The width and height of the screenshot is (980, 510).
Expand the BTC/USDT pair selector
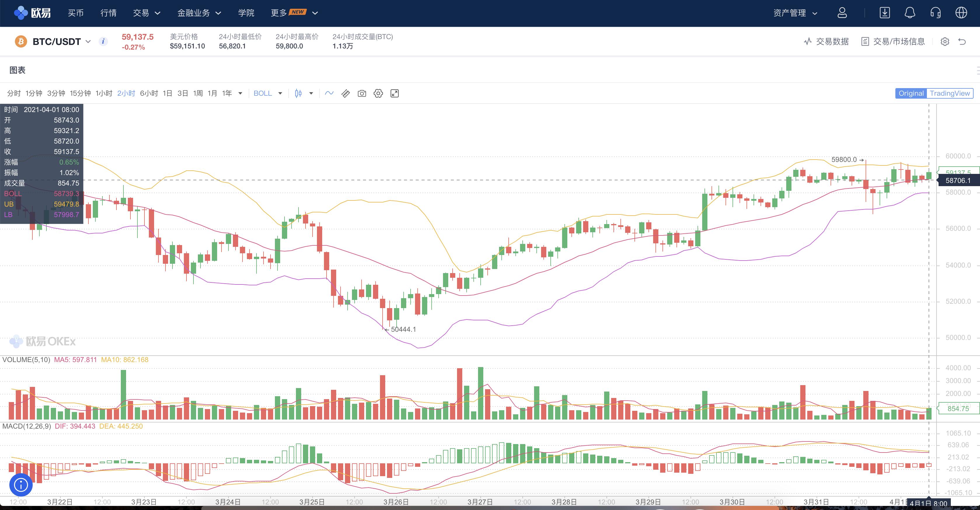click(61, 41)
